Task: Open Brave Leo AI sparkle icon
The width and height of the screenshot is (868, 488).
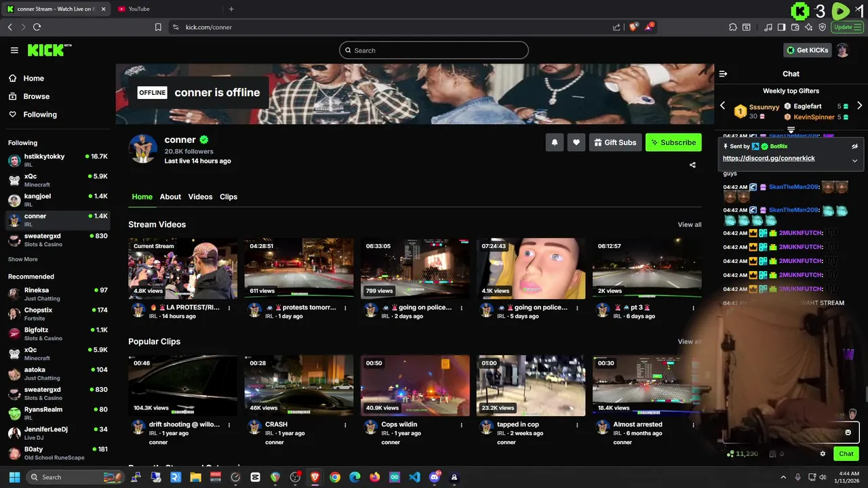Action: (809, 27)
